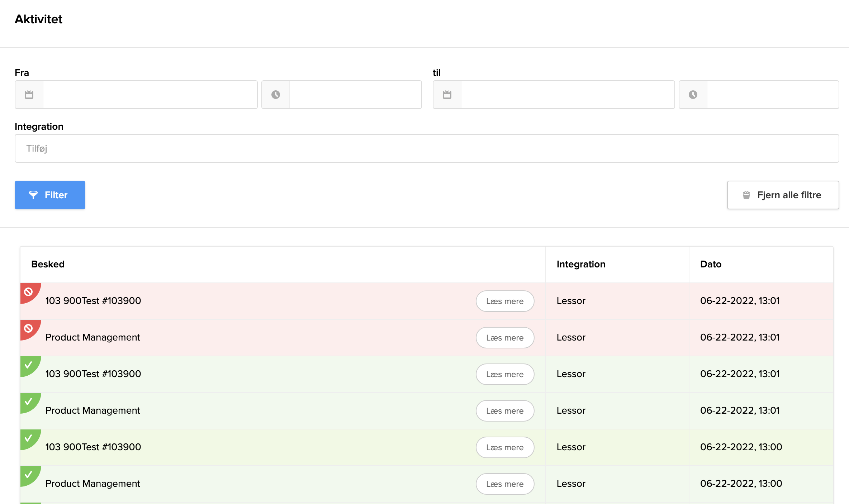This screenshot has height=504, width=849.
Task: Click the Fra time input field
Action: (x=355, y=95)
